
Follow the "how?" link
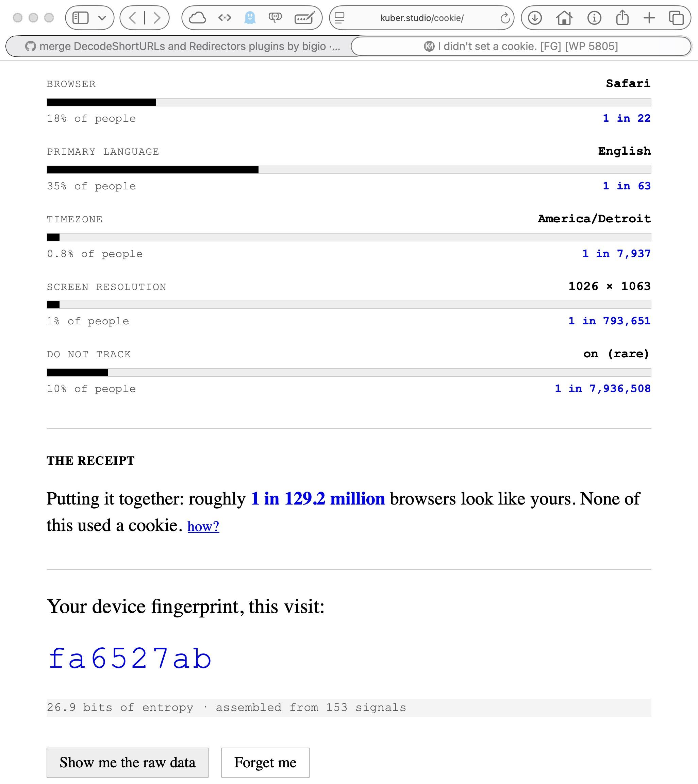click(x=203, y=526)
